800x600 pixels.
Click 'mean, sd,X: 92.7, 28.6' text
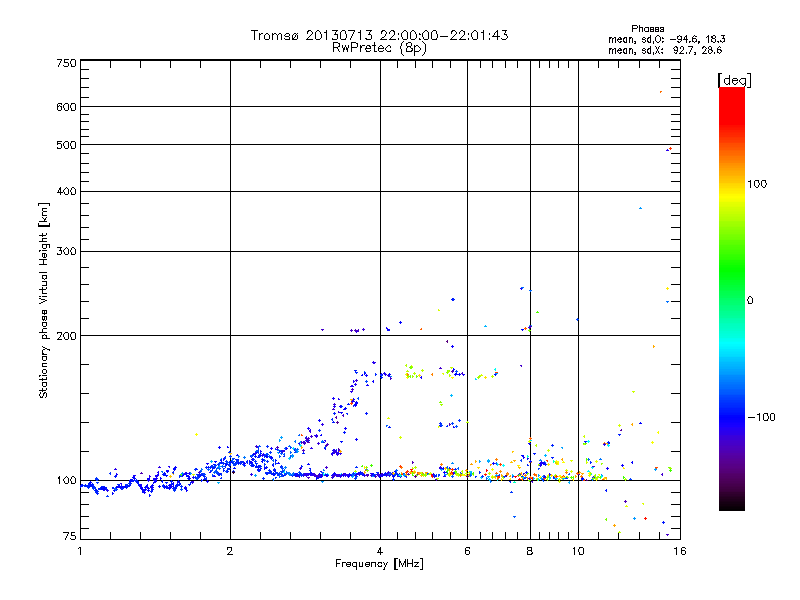click(665, 50)
